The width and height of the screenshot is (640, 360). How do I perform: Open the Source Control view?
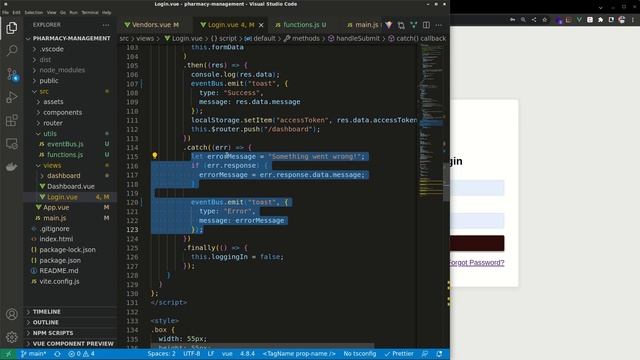pos(12,74)
